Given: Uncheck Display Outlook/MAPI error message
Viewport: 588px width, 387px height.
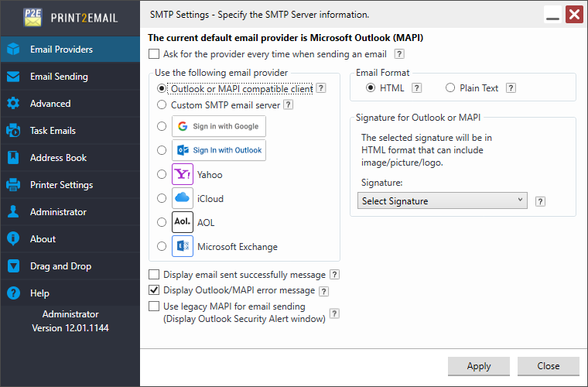Looking at the screenshot, I should (154, 290).
